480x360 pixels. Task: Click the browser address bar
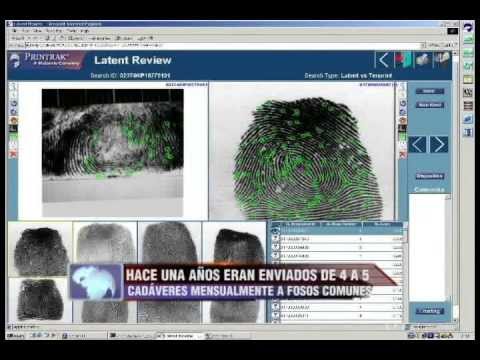pos(224,45)
